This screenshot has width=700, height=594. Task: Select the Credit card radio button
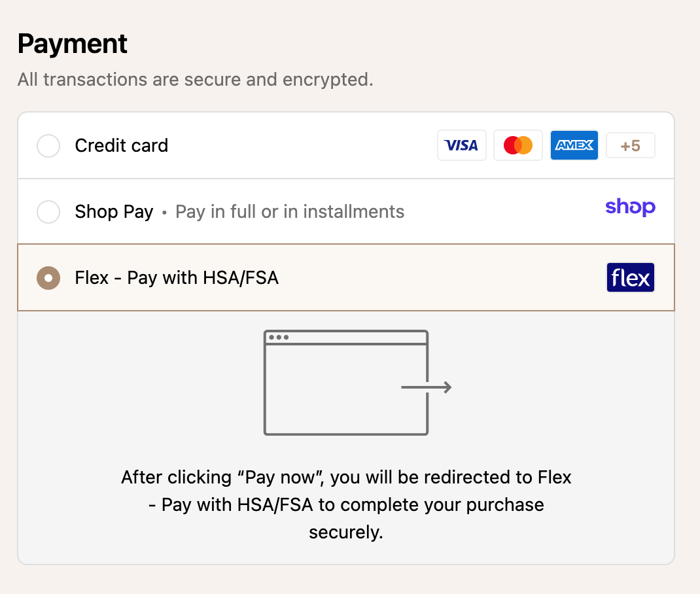pos(48,146)
